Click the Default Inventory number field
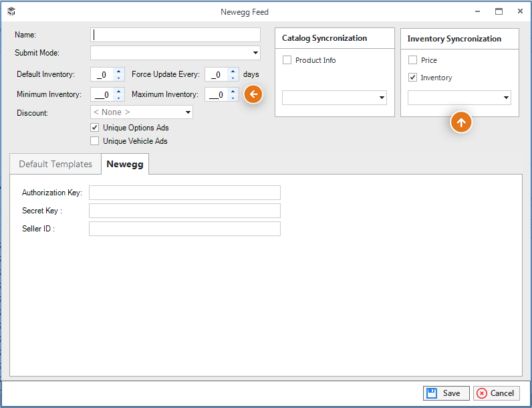The image size is (532, 408). [102, 74]
